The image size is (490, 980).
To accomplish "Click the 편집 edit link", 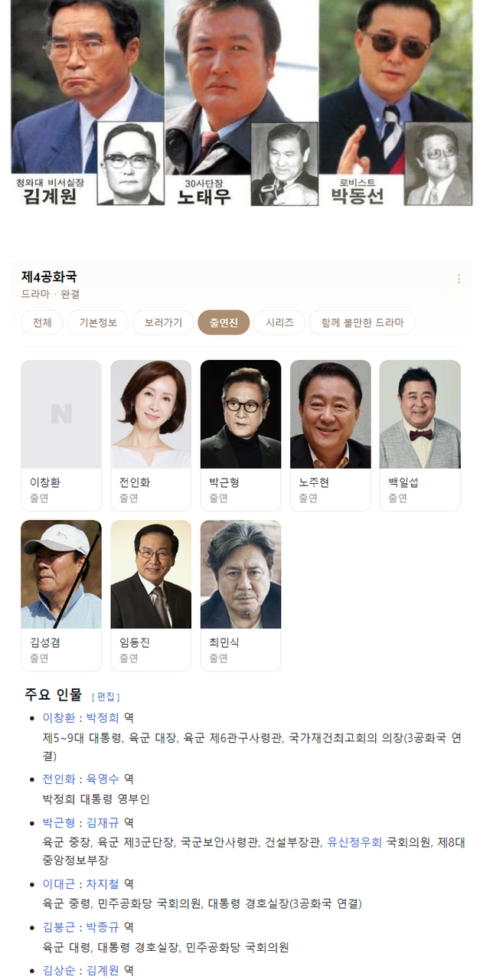I will point(106,697).
